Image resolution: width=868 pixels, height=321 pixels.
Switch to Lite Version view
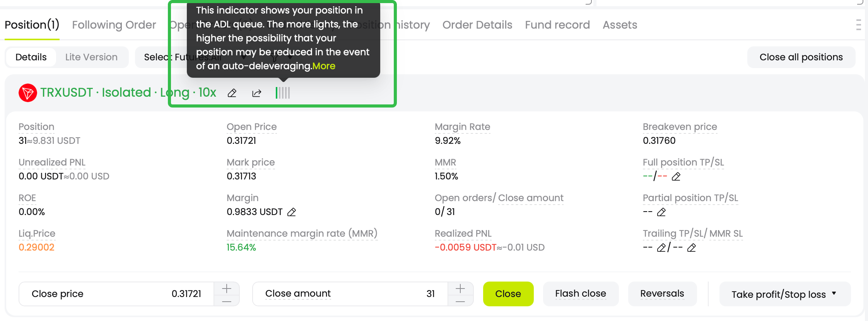tap(91, 57)
